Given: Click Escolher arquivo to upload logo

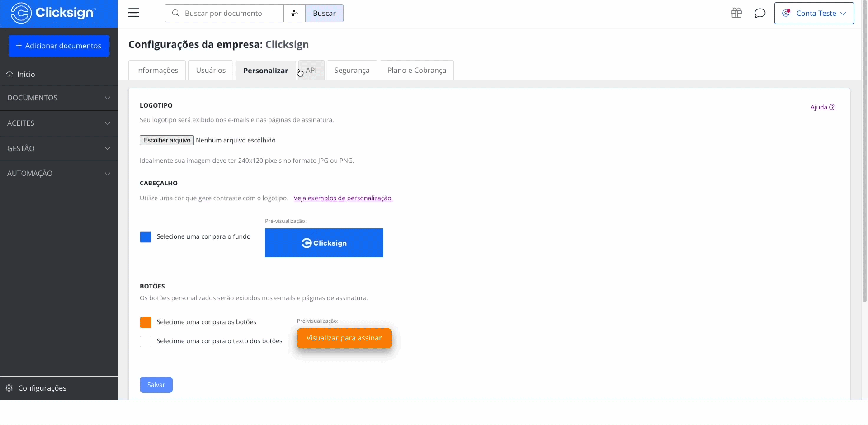Looking at the screenshot, I should pyautogui.click(x=167, y=140).
